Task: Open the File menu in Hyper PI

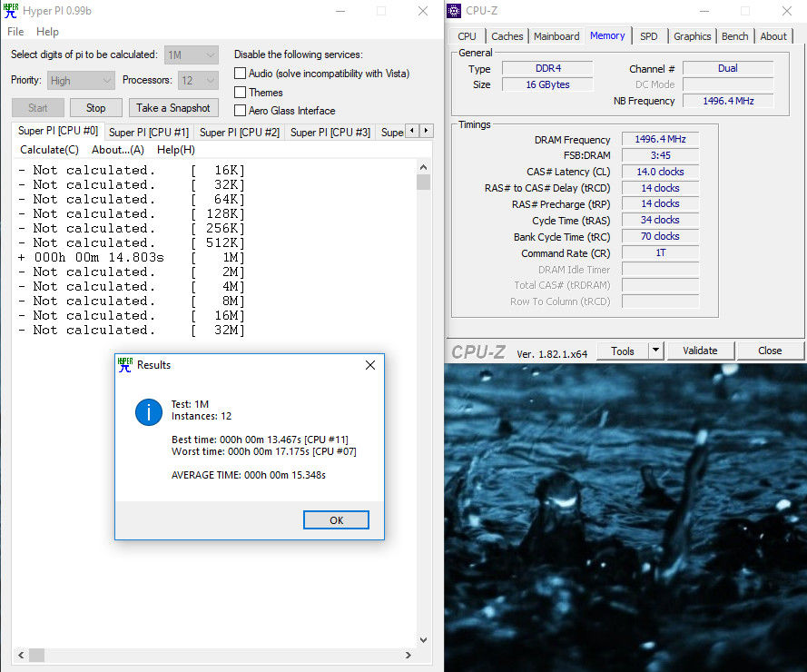Action: click(x=15, y=32)
